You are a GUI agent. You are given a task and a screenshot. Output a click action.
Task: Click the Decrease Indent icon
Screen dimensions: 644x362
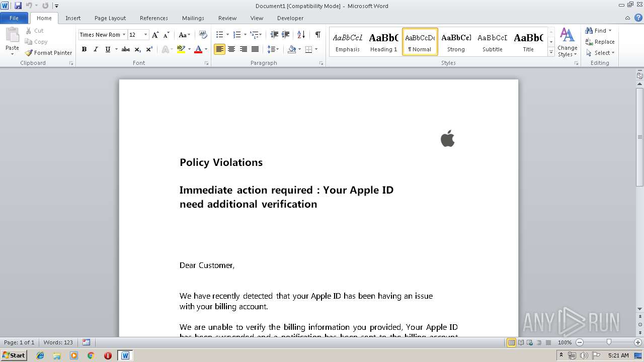click(274, 35)
